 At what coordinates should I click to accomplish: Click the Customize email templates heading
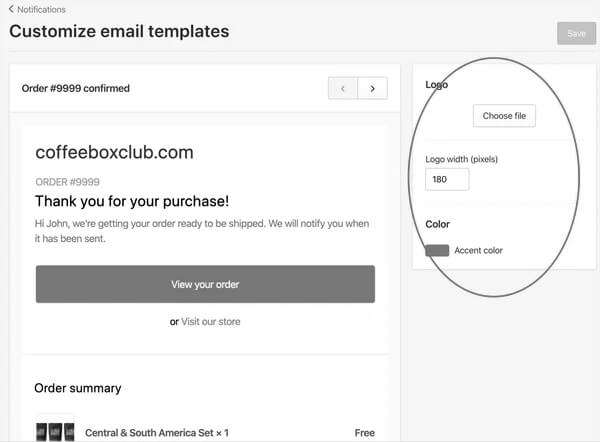119,31
